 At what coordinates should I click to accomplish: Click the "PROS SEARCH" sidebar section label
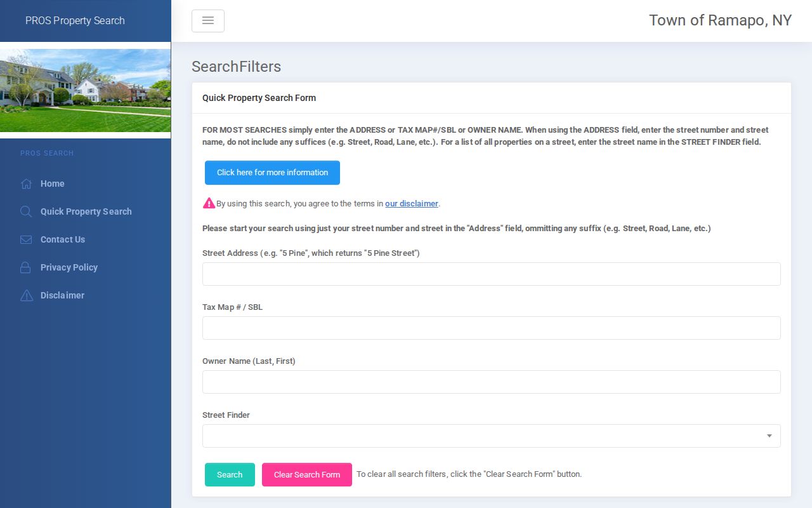pos(47,153)
